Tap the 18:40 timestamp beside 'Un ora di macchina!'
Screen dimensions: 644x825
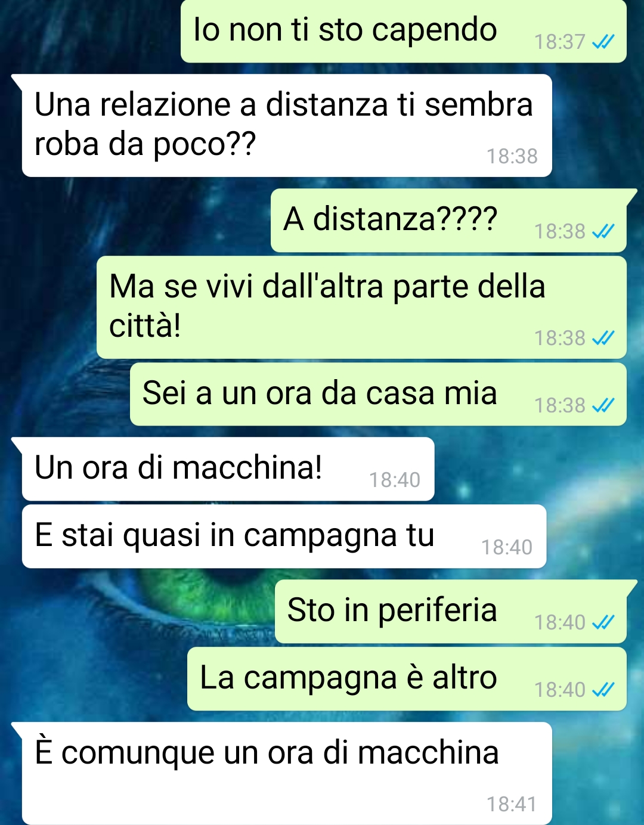[x=395, y=480]
